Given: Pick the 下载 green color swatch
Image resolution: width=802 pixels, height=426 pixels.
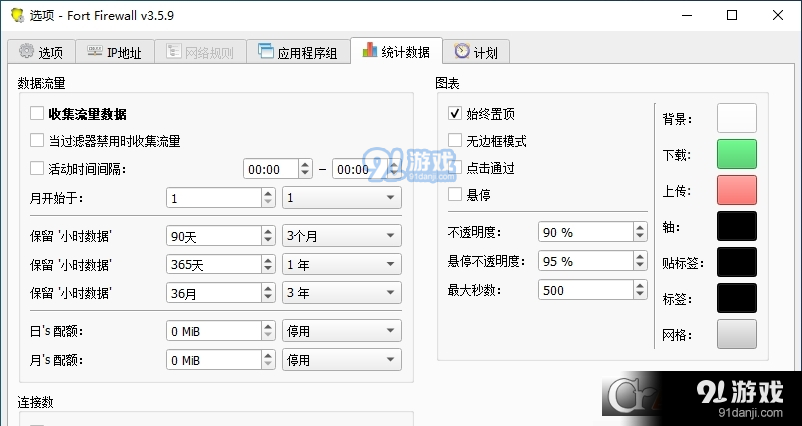Looking at the screenshot, I should [737, 154].
